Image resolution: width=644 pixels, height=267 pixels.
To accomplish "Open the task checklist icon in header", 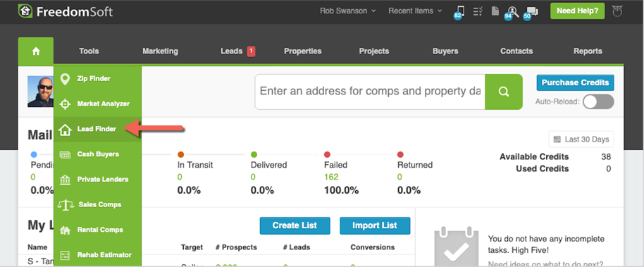I will click(478, 11).
